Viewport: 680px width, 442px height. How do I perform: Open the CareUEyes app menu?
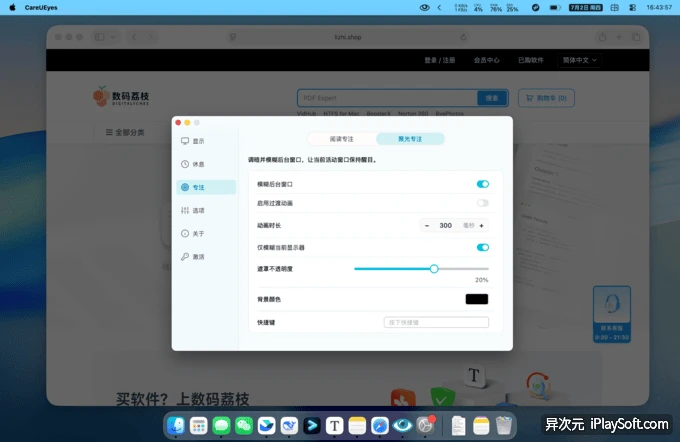(x=41, y=7)
